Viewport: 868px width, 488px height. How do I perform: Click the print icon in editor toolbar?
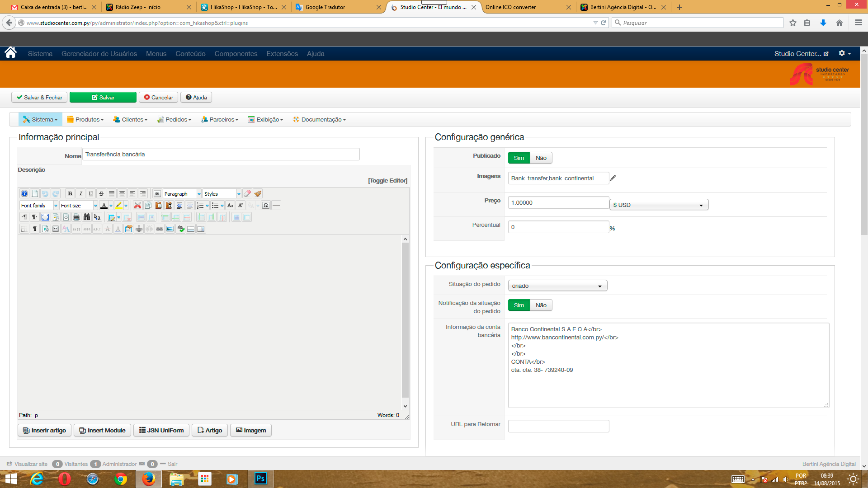76,217
